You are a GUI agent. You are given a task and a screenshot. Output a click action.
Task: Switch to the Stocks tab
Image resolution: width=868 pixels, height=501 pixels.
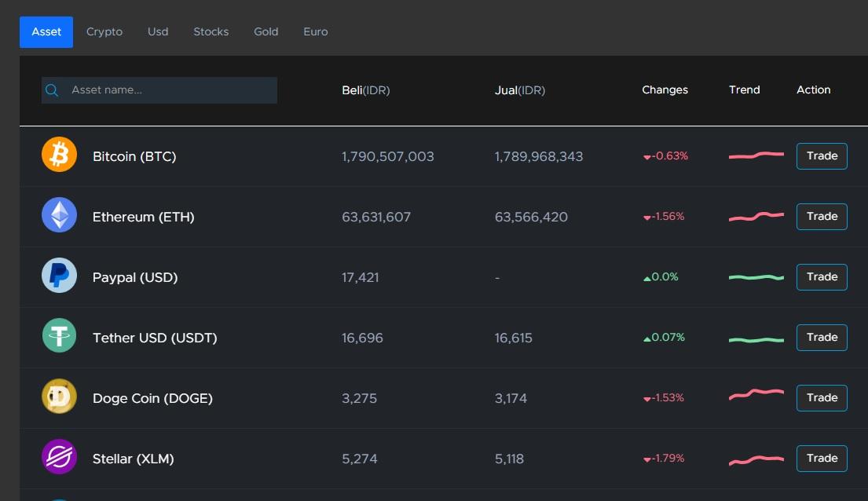[x=211, y=32]
